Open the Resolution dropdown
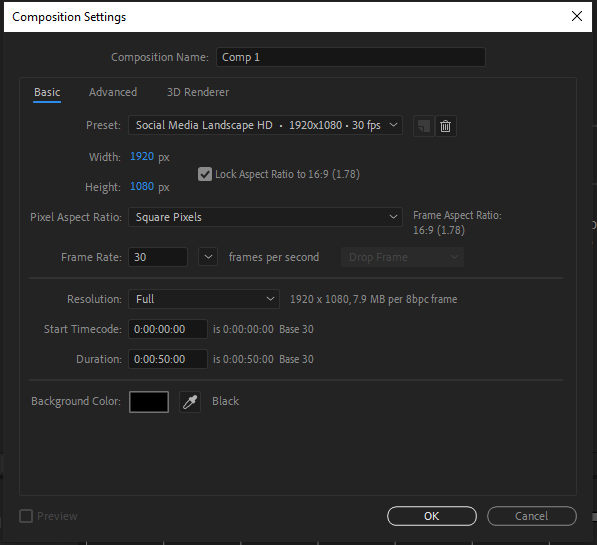Viewport: 597px width, 545px height. click(x=204, y=299)
